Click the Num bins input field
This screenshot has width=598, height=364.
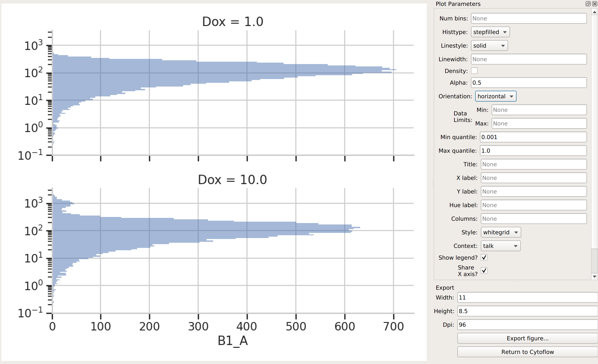coord(529,19)
